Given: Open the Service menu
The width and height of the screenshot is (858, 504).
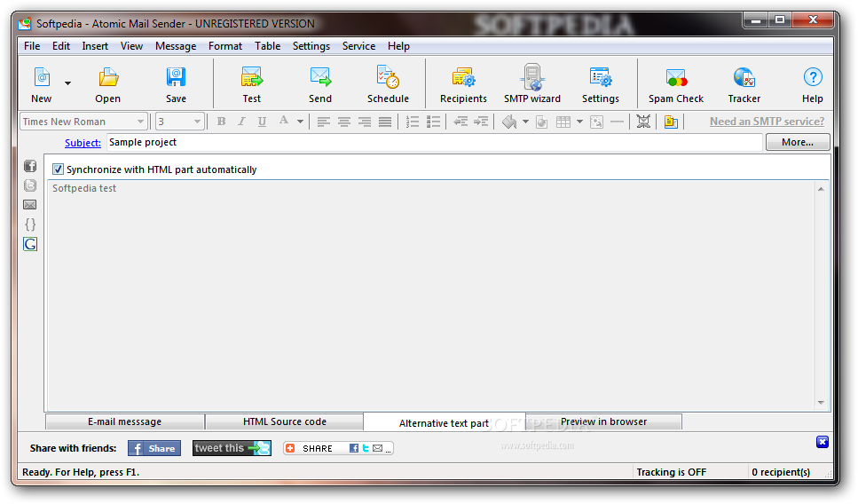Looking at the screenshot, I should 359,46.
